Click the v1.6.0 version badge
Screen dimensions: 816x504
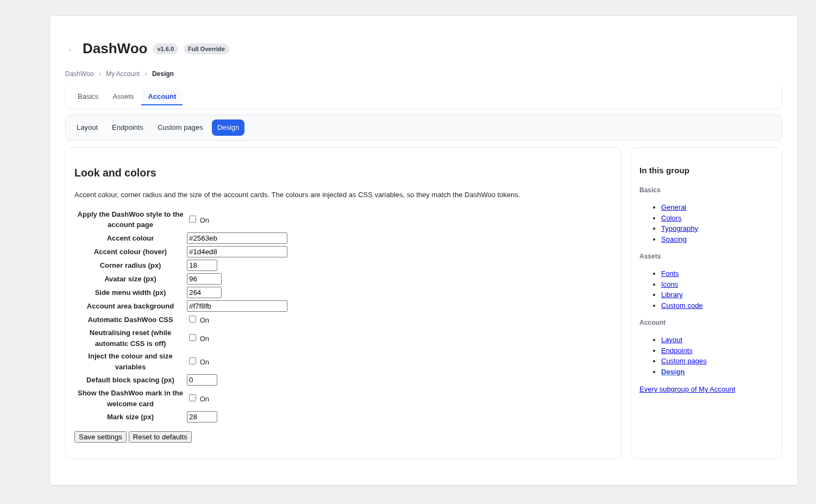[166, 49]
